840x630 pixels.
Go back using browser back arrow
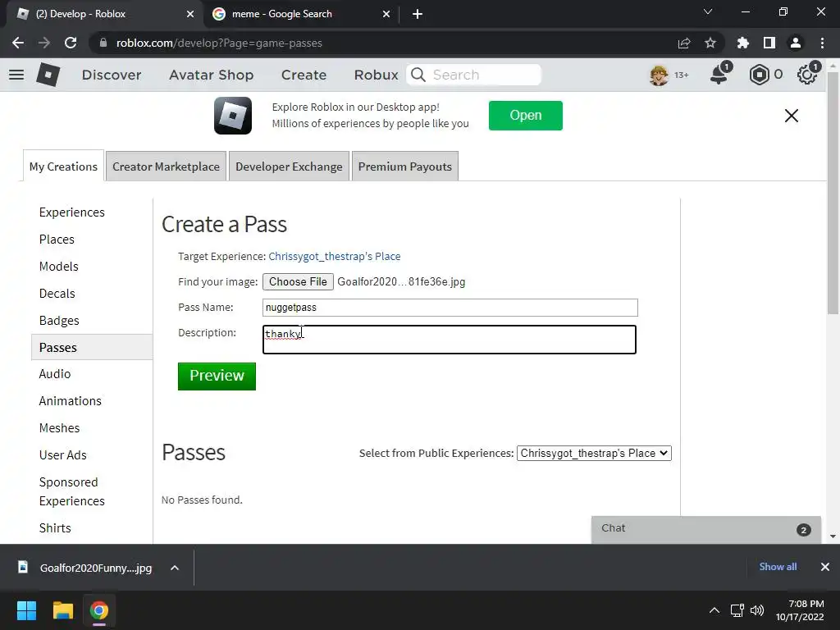pos(18,43)
